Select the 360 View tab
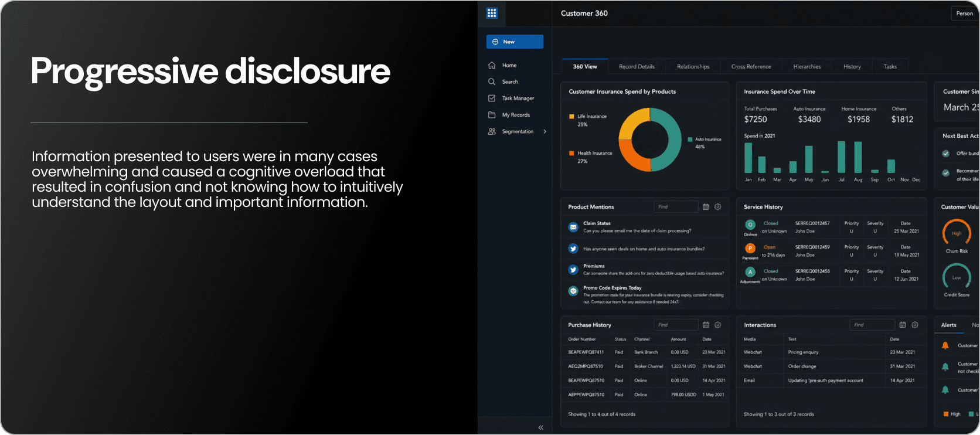This screenshot has width=980, height=435. pos(585,67)
